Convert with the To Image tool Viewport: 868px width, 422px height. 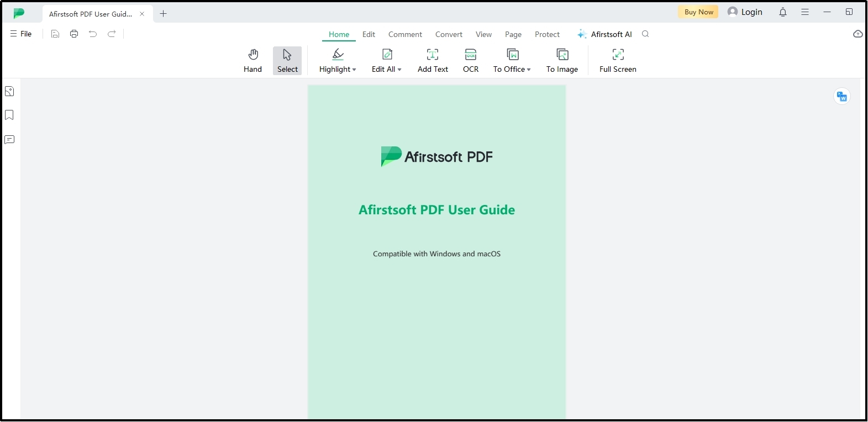point(562,61)
